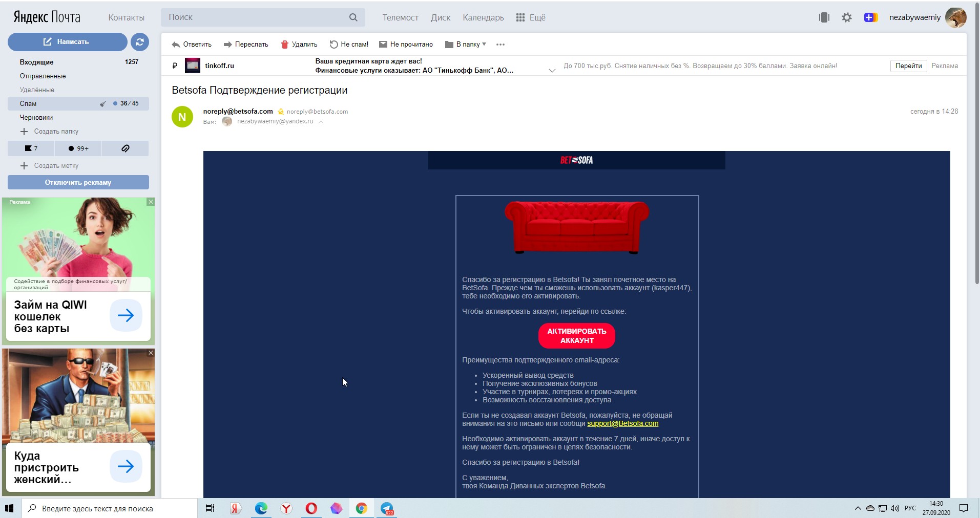Open Yandex Browser from the taskbar
Viewport: 980px width, 518px height.
coord(286,508)
